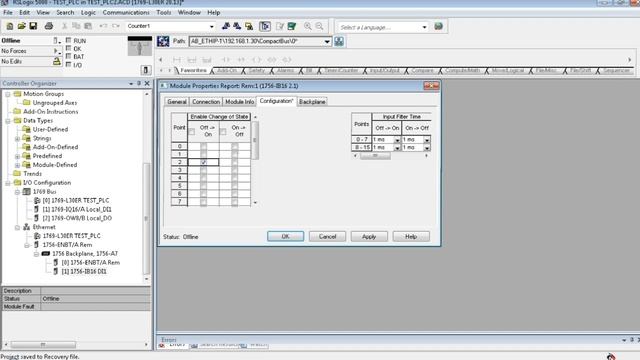Click the pin icon on Controller Organizer
Image resolution: width=640 pixels, height=360 pixels.
139,83
